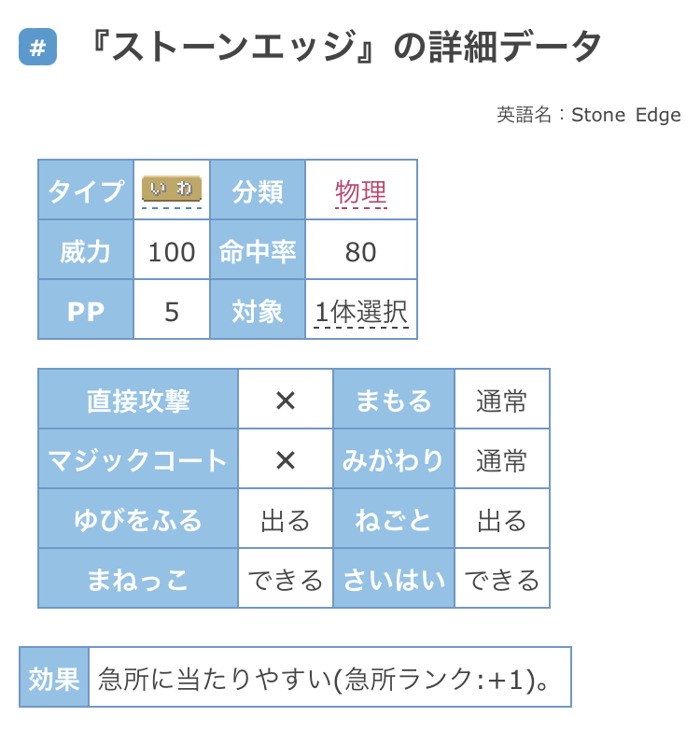The width and height of the screenshot is (700, 731).
Task: Click the 効果 label cell
Action: [x=54, y=677]
